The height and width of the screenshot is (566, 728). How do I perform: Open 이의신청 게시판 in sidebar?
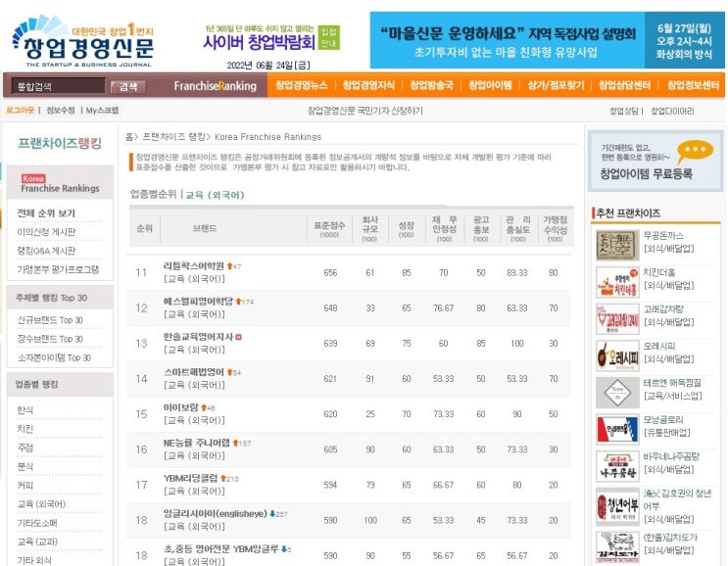point(46,231)
